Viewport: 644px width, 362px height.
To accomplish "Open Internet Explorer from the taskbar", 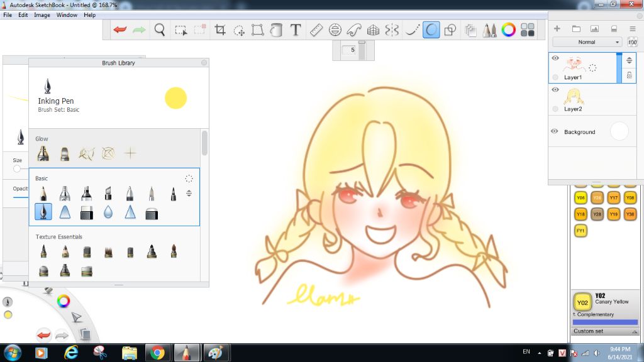I will 71,353.
